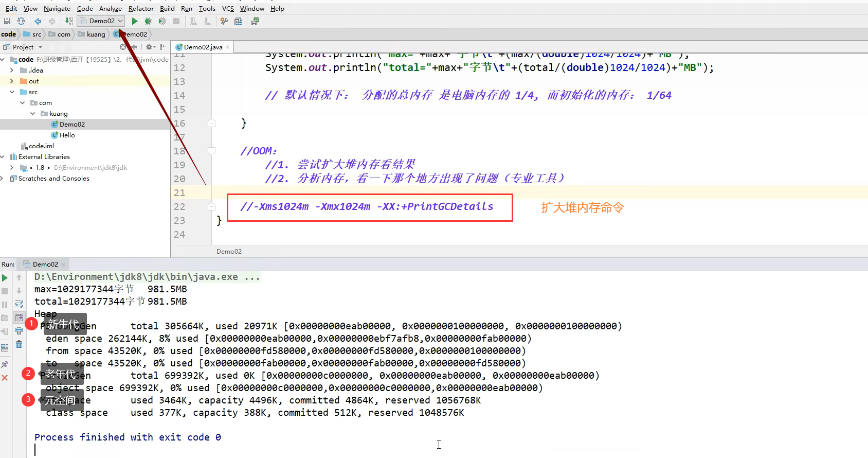Close the Demo02 run tab
The image size is (868, 458).
point(64,265)
